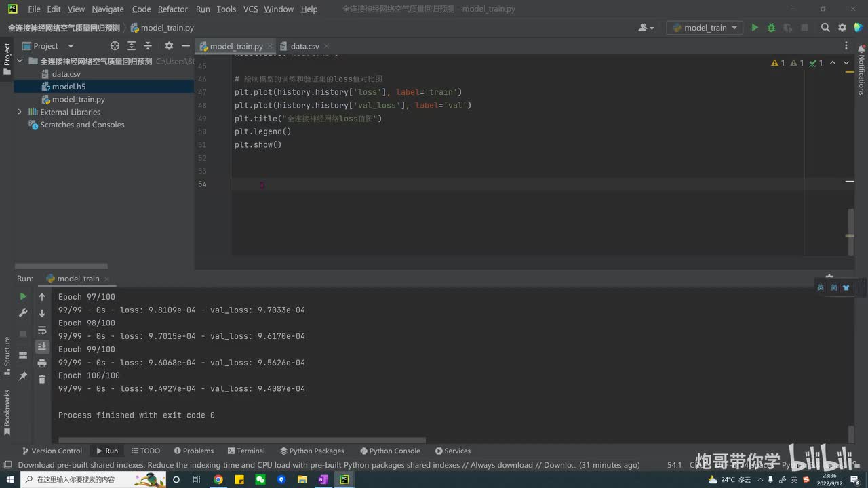Screen dimensions: 868x488
Task: Toggle tool window bars icon in status bar
Action: pyautogui.click(x=7, y=465)
